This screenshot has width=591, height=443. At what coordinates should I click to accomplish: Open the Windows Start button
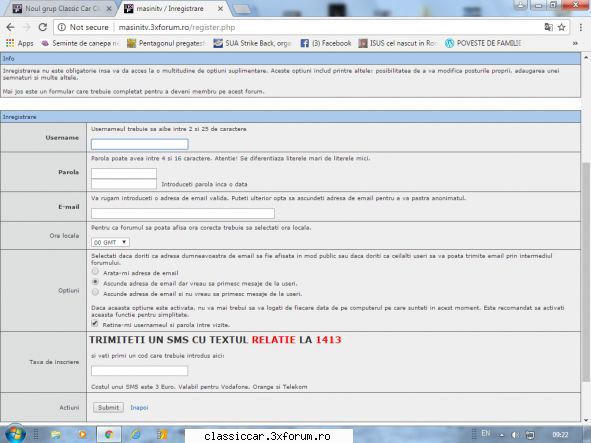point(14,434)
